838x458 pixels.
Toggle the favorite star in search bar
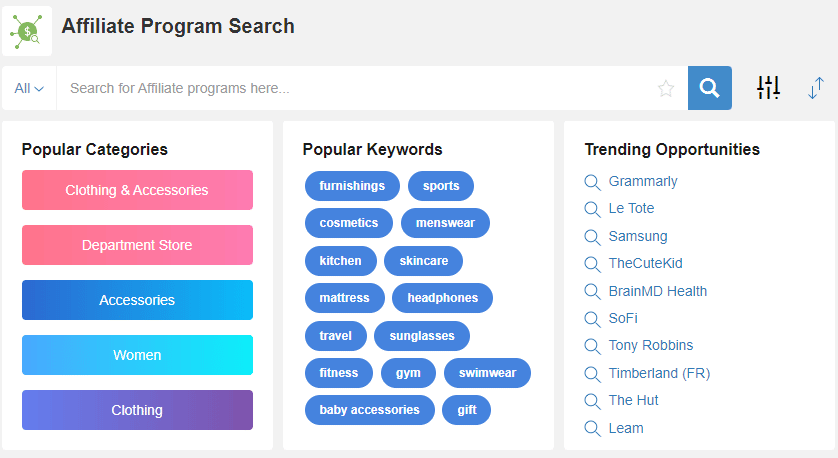(x=666, y=88)
